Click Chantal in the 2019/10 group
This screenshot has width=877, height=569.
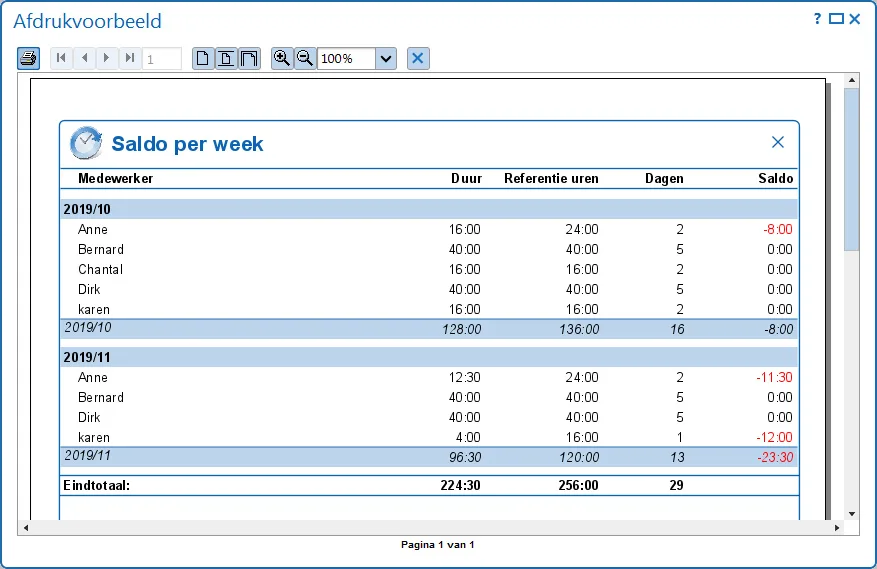pos(100,269)
